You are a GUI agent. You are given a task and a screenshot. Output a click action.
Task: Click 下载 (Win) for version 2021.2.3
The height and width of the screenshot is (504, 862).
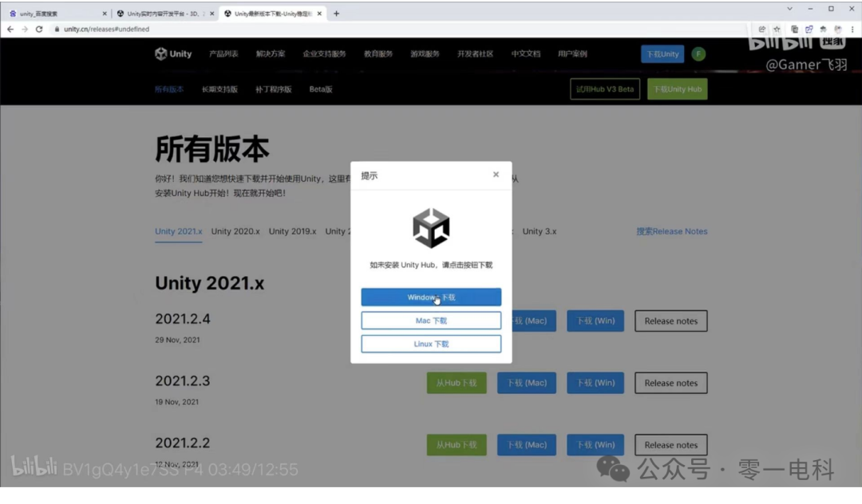tap(595, 383)
